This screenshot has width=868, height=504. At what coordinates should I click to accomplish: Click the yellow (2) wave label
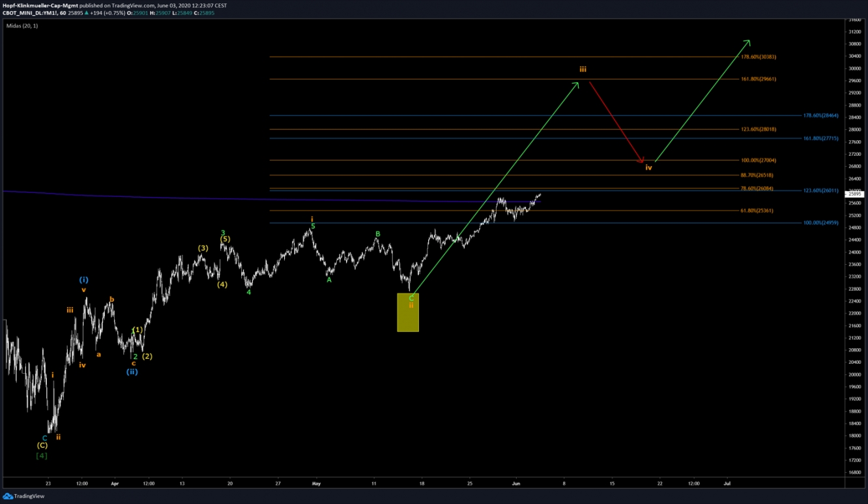point(147,356)
